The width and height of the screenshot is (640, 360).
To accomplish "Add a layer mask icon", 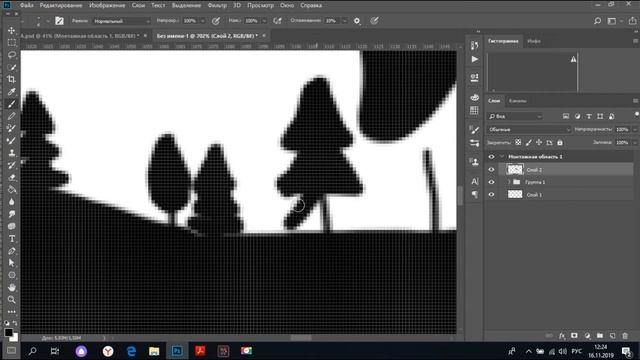I will click(574, 336).
